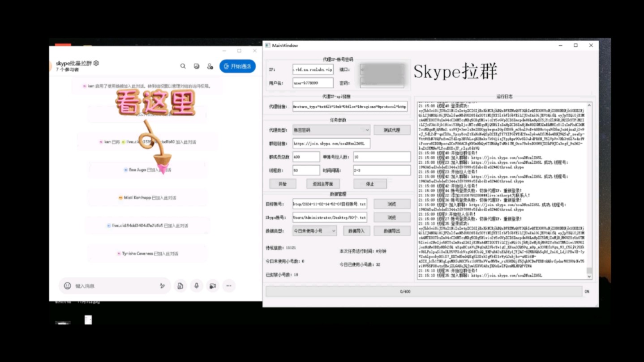Click the 测试代理 button
The width and height of the screenshot is (644, 362).
(x=392, y=130)
